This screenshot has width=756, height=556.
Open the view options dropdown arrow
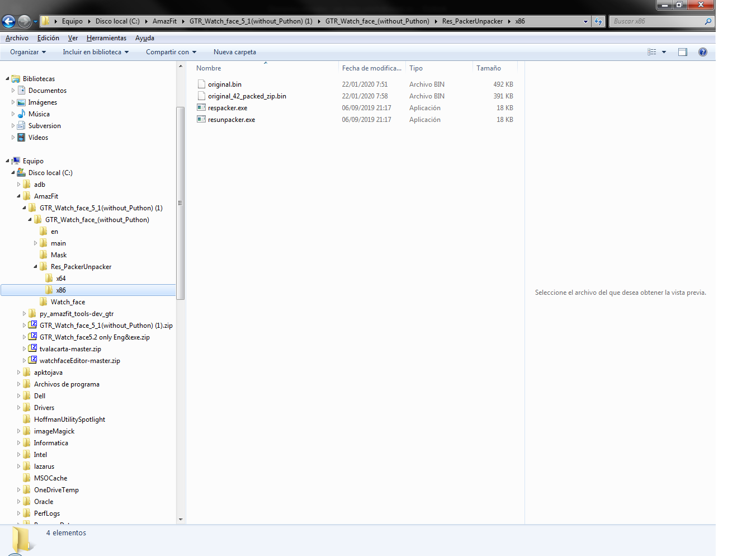[664, 52]
